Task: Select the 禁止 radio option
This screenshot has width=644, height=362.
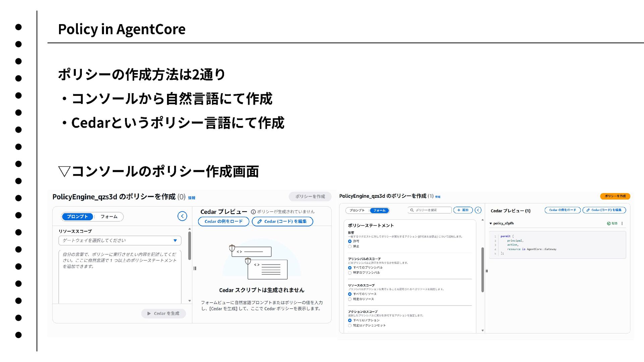Action: [350, 246]
